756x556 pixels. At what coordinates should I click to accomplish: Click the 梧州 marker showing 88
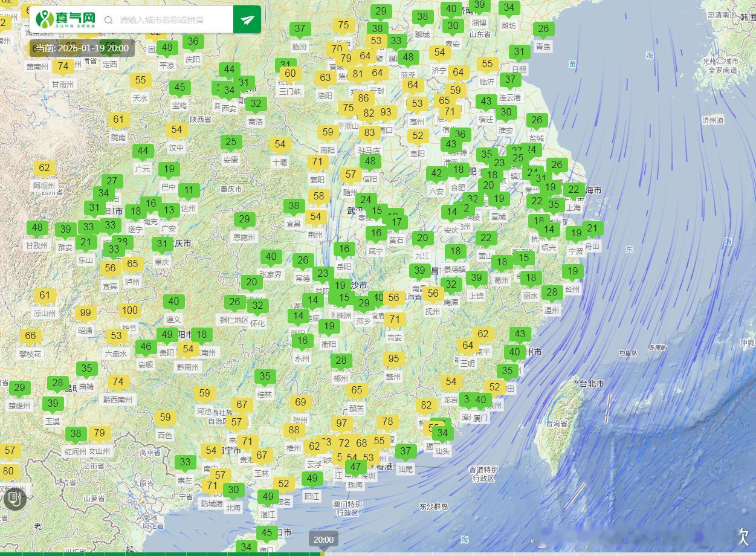pyautogui.click(x=294, y=431)
